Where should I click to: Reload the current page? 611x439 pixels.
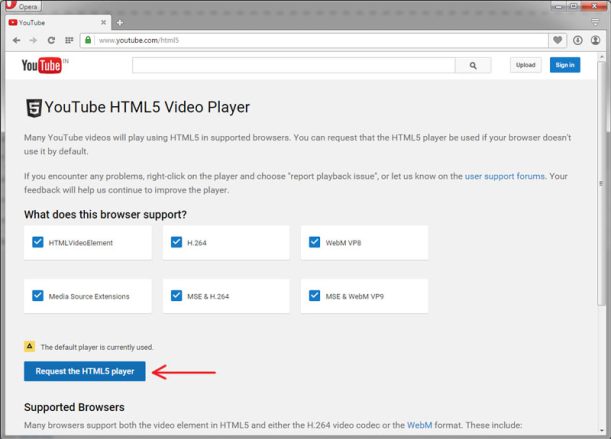[x=51, y=40]
